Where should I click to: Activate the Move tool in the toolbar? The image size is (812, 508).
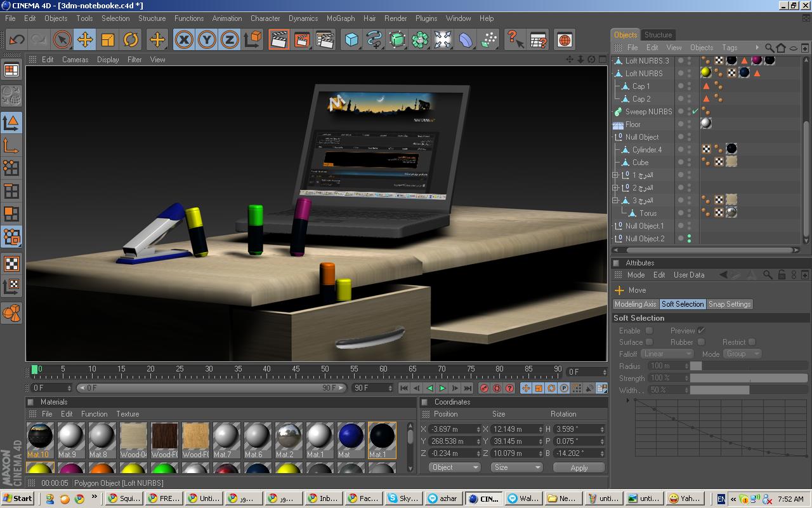click(x=84, y=40)
